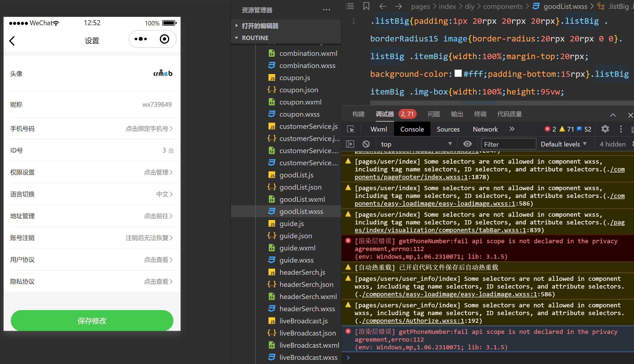Tap the back arrow in settings page

tap(12, 41)
